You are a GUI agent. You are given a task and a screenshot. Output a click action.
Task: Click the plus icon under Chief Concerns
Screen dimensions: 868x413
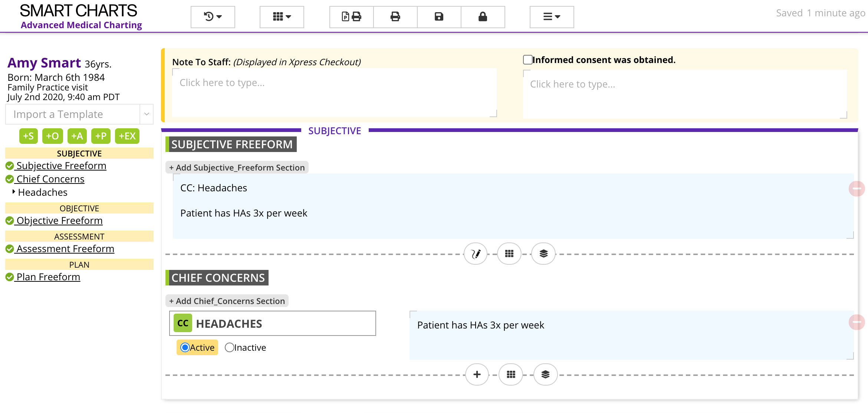tap(477, 374)
